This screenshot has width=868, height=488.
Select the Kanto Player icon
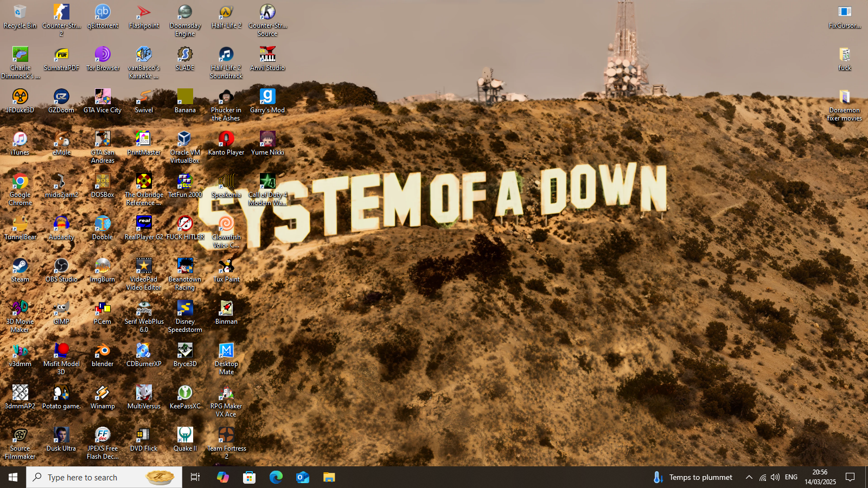[226, 144]
